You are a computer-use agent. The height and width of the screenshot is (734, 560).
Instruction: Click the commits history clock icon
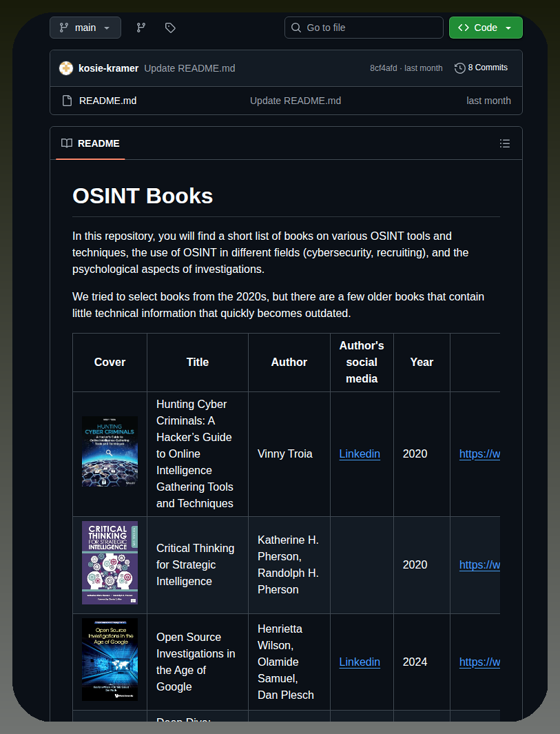tap(460, 68)
